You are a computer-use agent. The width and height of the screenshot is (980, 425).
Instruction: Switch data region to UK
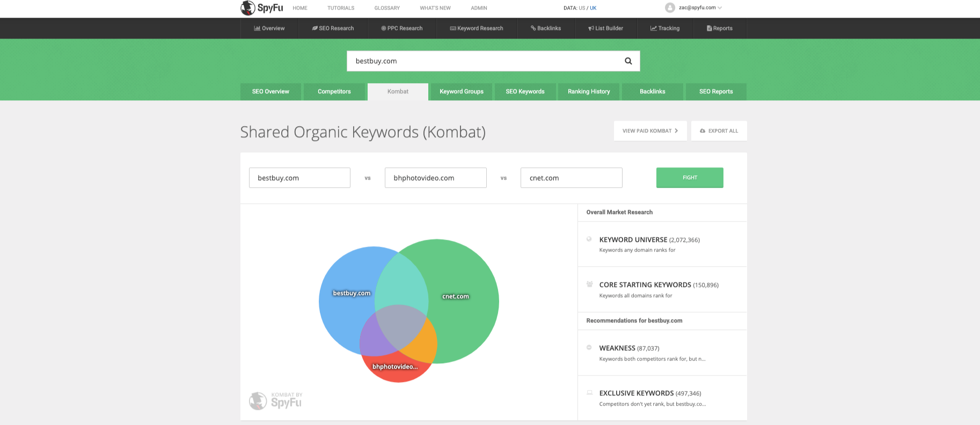(593, 8)
